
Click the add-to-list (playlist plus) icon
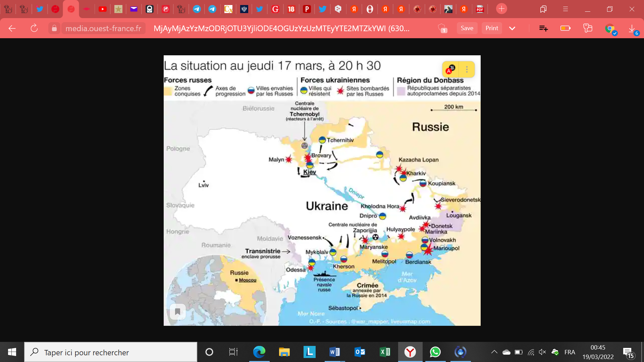[543, 28]
